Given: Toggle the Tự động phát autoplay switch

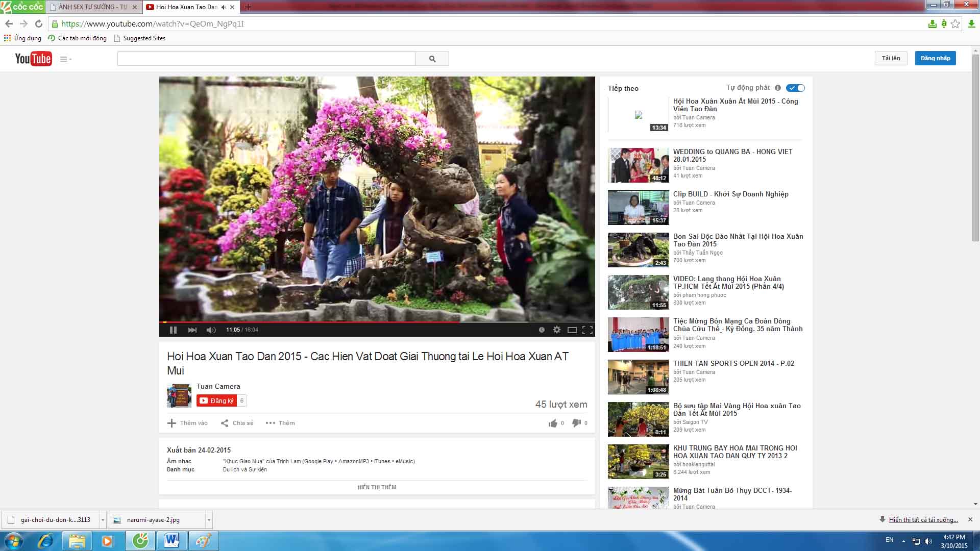Looking at the screenshot, I should pyautogui.click(x=795, y=88).
